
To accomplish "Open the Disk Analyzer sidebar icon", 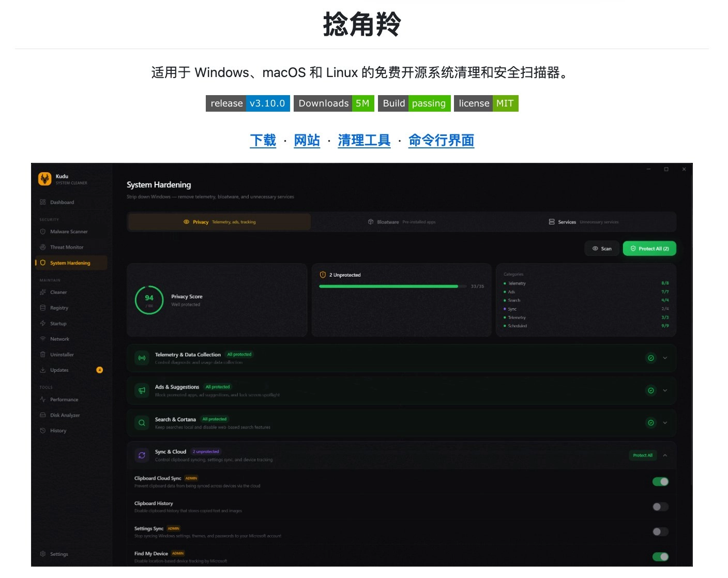I will pyautogui.click(x=43, y=415).
